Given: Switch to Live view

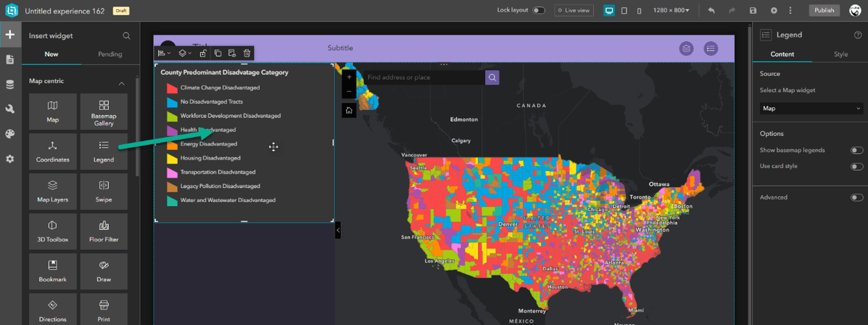Looking at the screenshot, I should pyautogui.click(x=574, y=10).
